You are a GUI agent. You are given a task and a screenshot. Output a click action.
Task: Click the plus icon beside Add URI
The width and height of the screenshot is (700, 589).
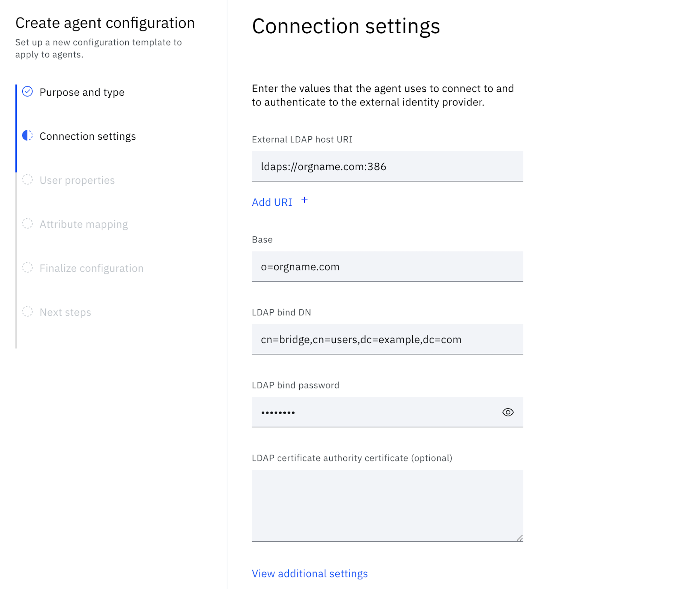tap(304, 200)
